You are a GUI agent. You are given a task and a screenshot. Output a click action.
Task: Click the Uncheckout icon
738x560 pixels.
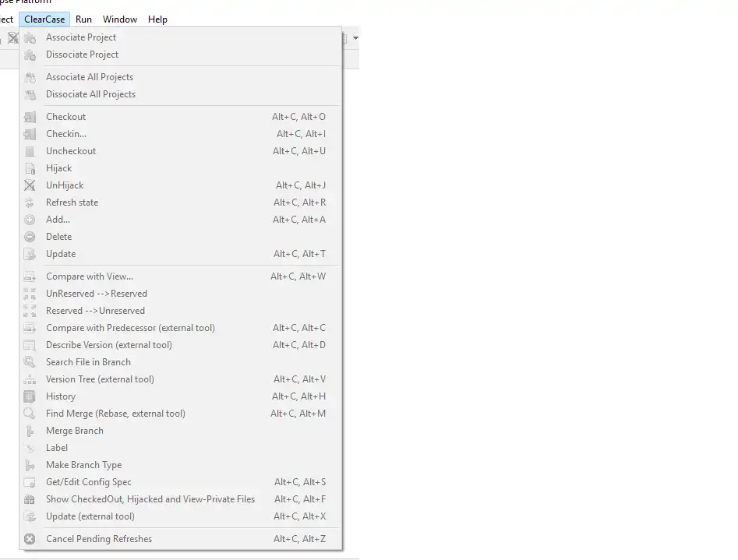click(x=30, y=151)
